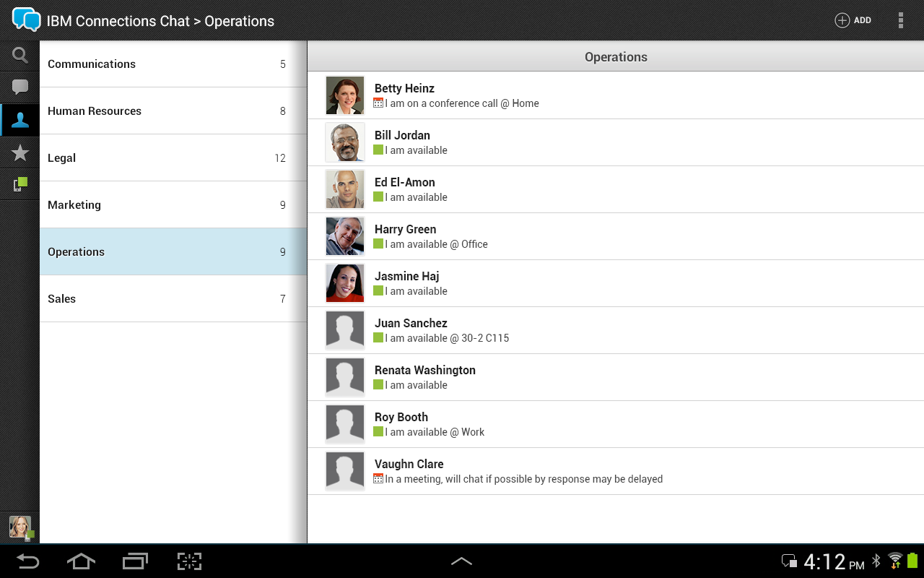
Task: Tap Vaughn Clare's meeting calendar status icon
Action: 378,479
